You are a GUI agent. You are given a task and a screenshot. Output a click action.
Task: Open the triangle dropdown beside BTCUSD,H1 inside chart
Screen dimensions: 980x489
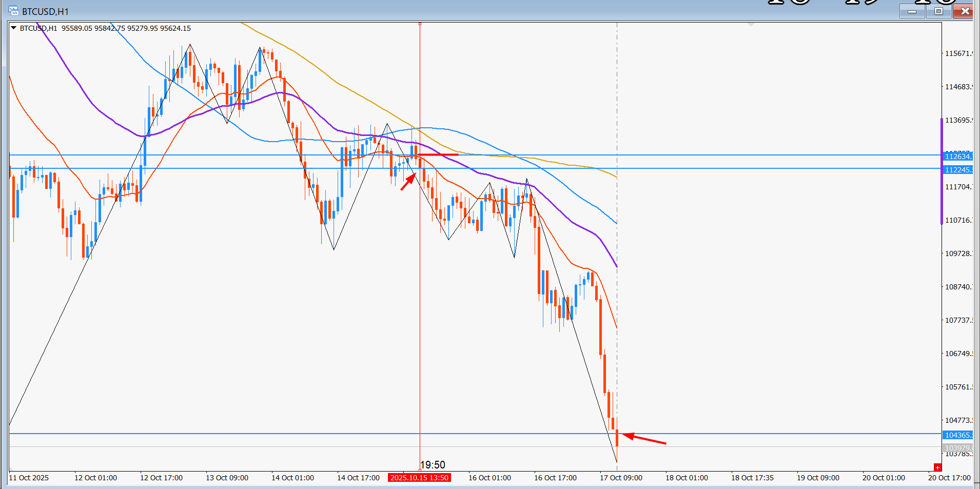coord(13,28)
